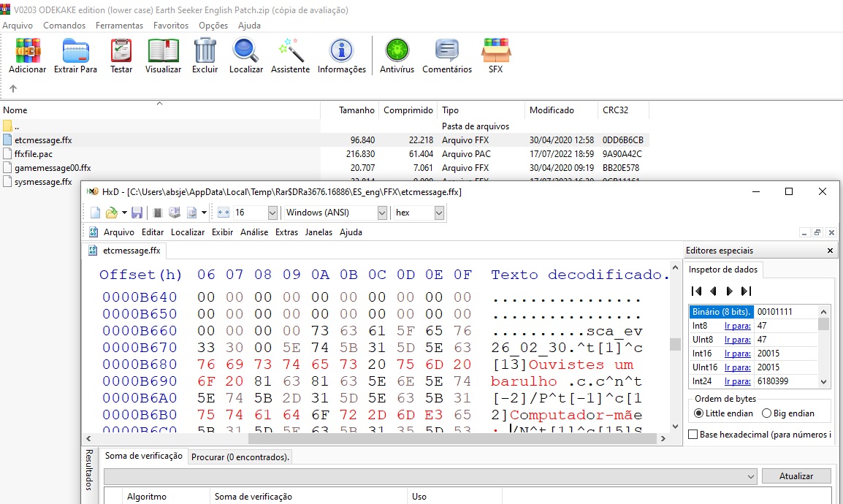Go to previous byte in data inspector
Screen dimensions: 843x504
[713, 291]
